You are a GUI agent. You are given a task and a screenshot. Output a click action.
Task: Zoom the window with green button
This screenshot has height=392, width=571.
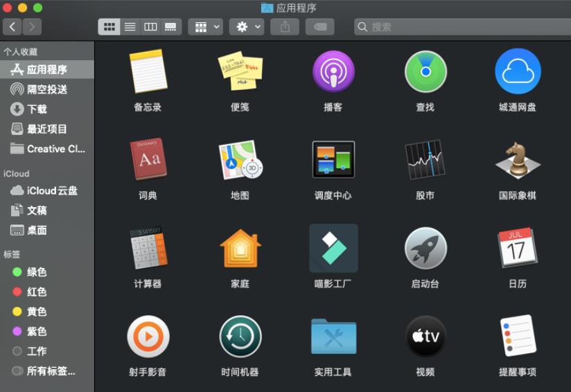[37, 8]
